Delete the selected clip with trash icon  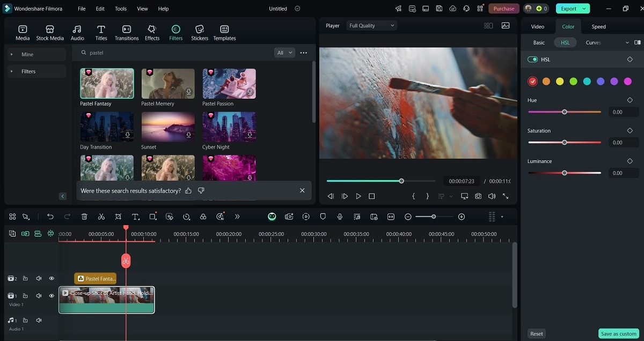84,217
